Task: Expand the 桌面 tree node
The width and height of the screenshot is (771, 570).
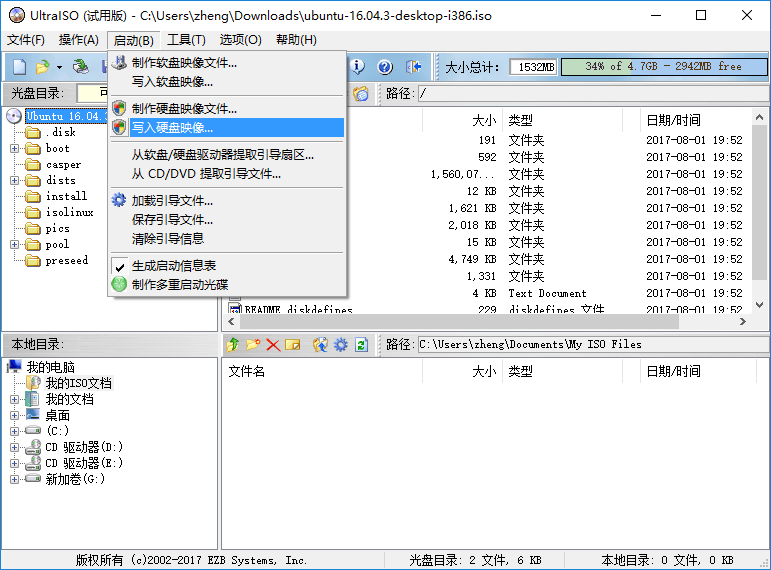Action: click(14, 416)
